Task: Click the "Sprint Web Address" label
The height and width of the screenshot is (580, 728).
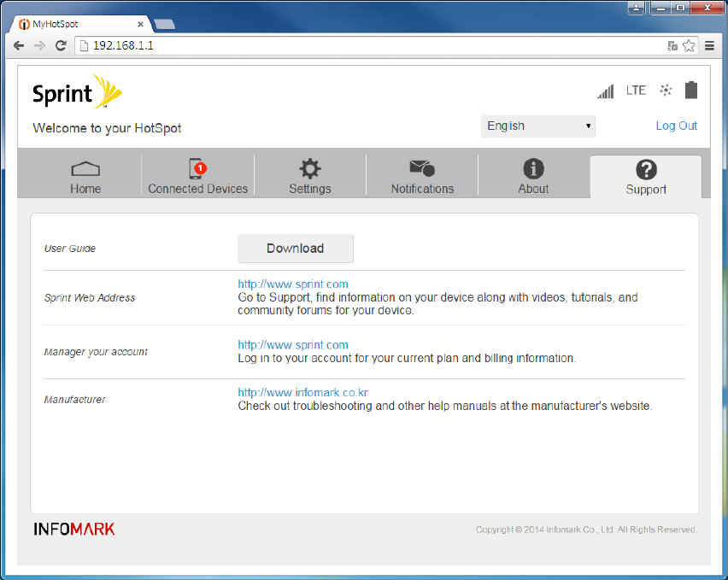Action: pos(90,297)
